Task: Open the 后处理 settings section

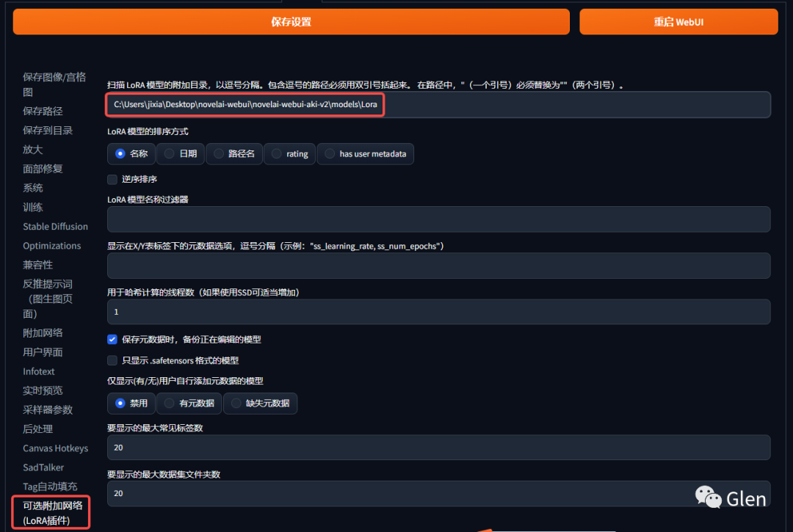Action: (x=38, y=429)
